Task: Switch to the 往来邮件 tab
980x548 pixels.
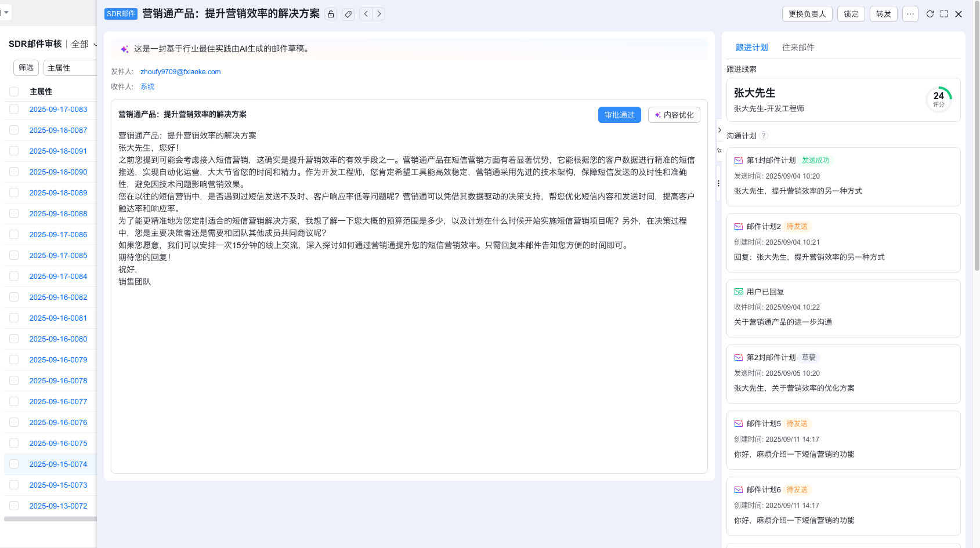Action: coord(798,48)
